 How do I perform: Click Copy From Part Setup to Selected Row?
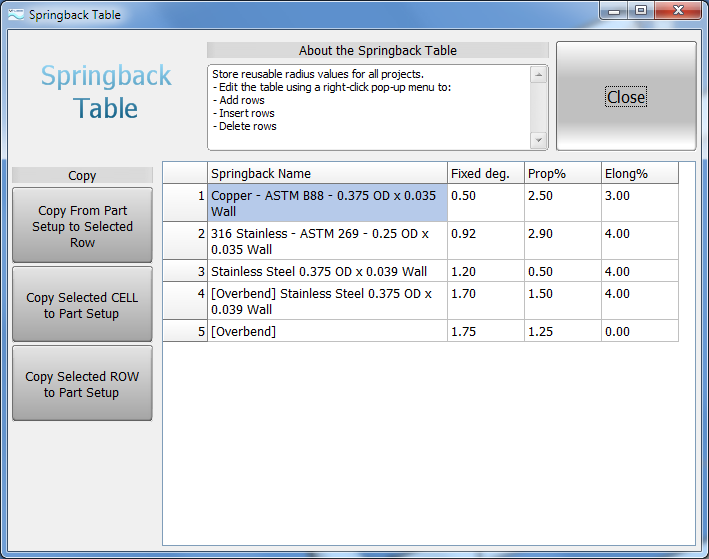[x=82, y=226]
